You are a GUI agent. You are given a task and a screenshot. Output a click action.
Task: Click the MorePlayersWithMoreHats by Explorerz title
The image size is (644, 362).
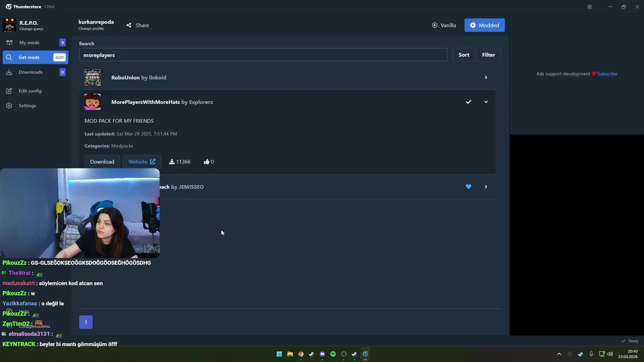click(x=162, y=102)
